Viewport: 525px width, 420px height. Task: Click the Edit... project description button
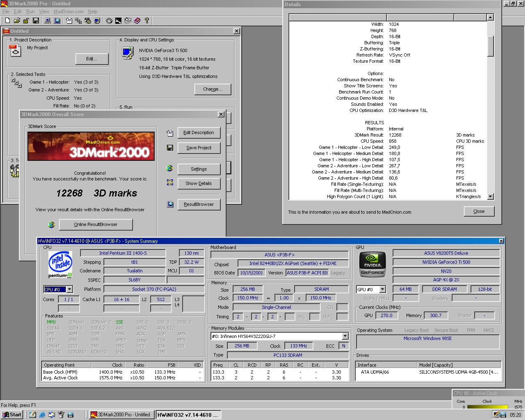[x=92, y=59]
